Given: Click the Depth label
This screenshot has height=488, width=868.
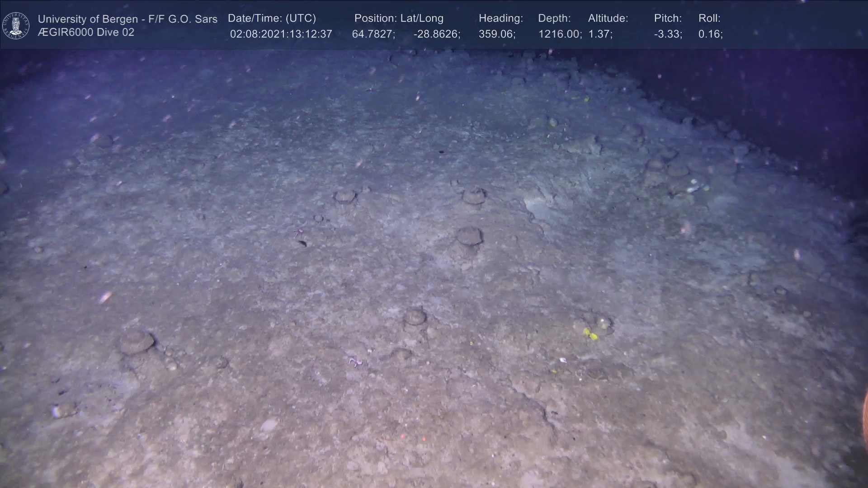Looking at the screenshot, I should pos(554,19).
